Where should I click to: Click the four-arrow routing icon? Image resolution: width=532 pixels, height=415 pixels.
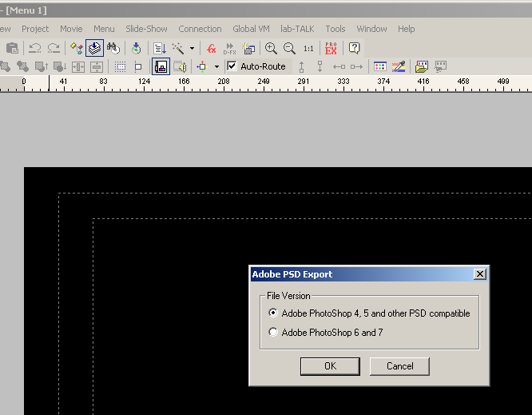point(202,66)
